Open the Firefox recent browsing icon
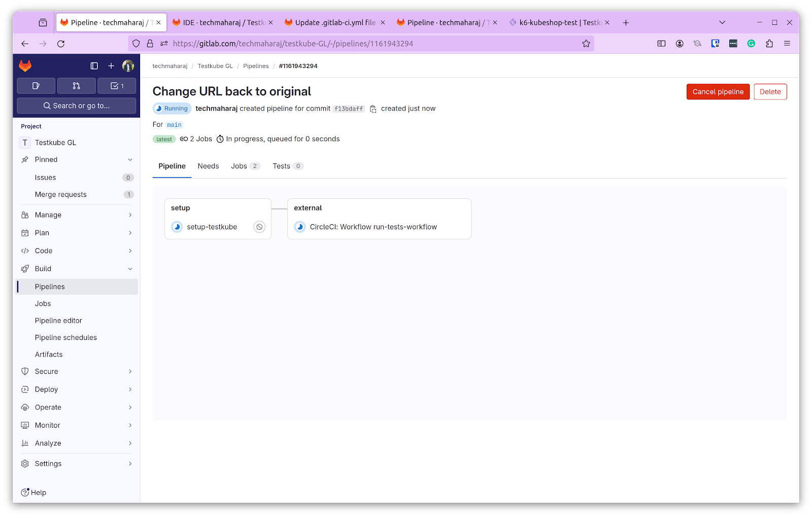The width and height of the screenshot is (812, 517). (43, 22)
